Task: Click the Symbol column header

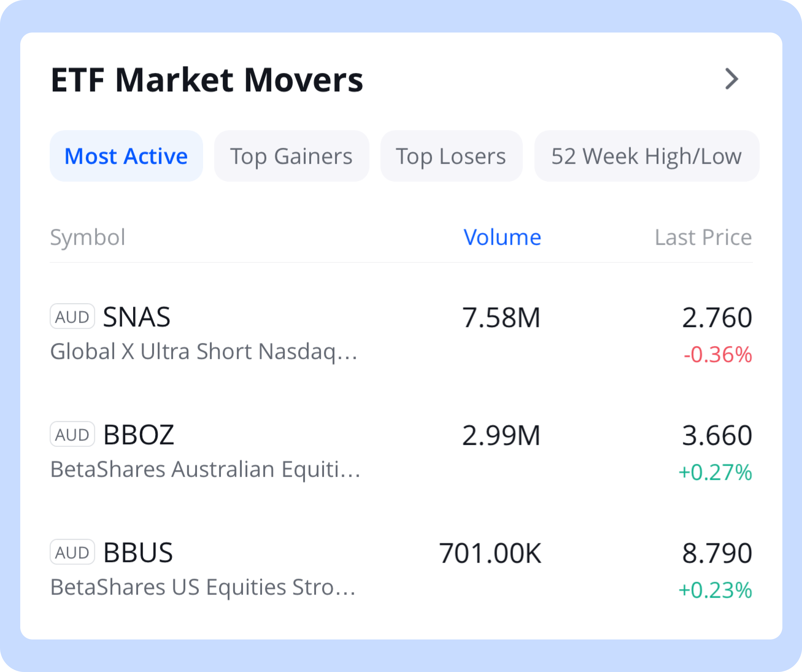Action: coord(87,237)
